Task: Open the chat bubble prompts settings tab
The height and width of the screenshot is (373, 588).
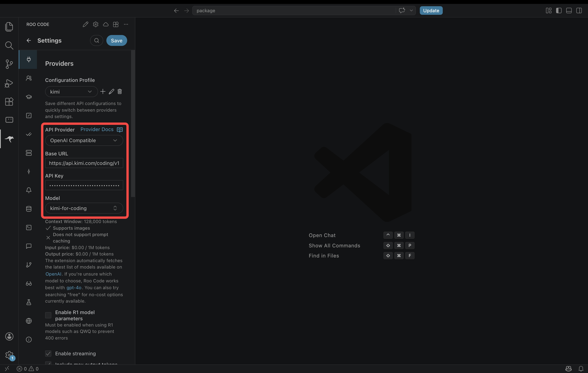Action: 29,246
